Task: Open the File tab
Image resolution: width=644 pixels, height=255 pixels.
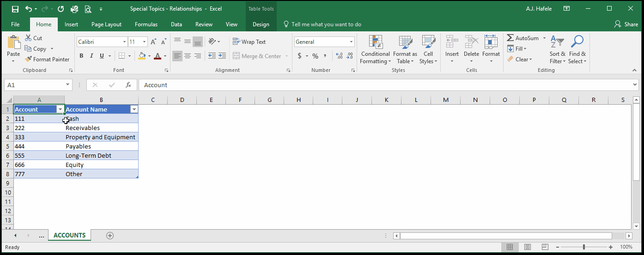Action: pyautogui.click(x=15, y=24)
